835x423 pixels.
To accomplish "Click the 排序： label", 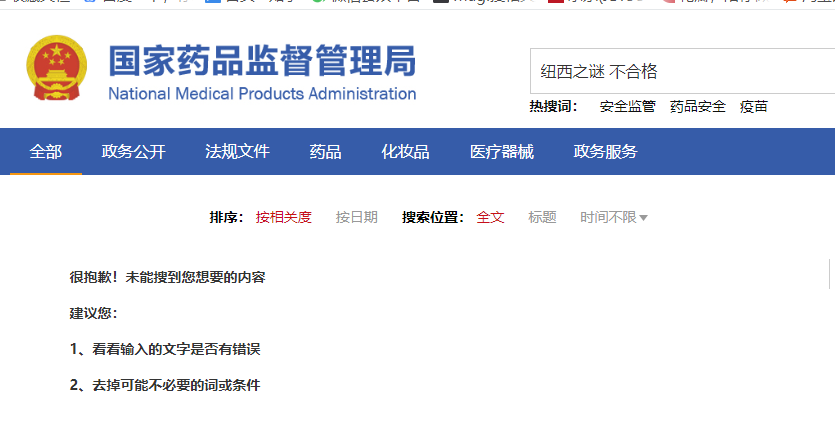I will point(227,217).
